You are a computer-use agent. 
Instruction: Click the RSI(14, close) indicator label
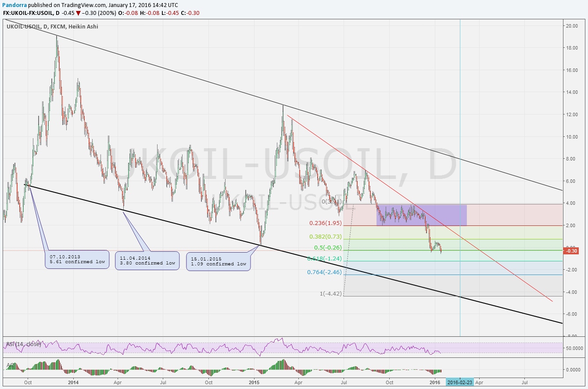click(24, 344)
